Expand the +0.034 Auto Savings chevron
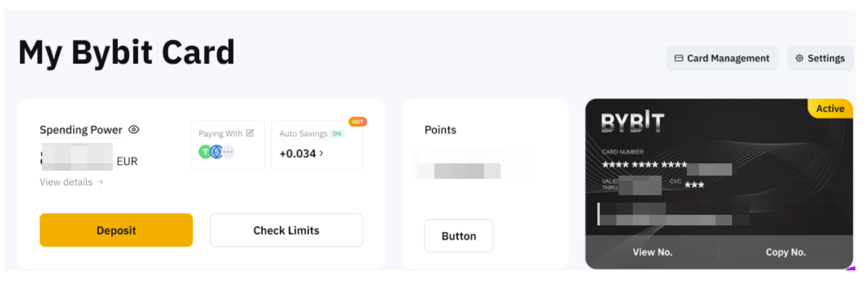This screenshot has height=289, width=868. [x=322, y=153]
